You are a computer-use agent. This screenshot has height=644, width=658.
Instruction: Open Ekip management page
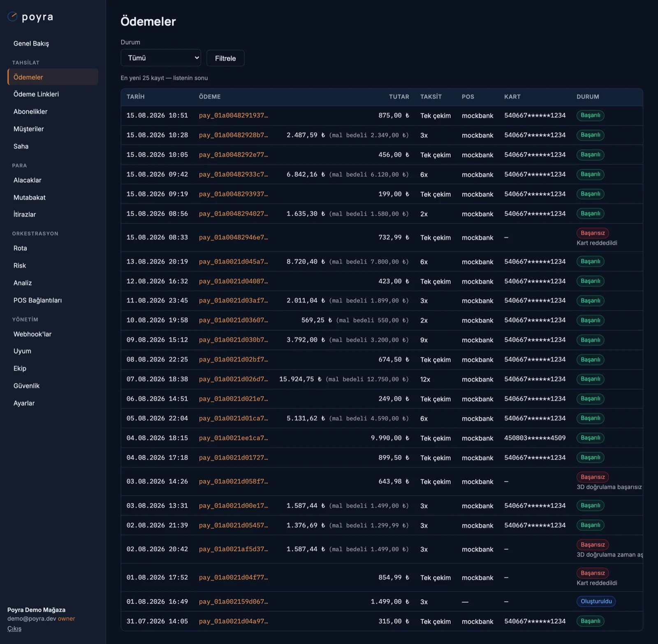[20, 368]
